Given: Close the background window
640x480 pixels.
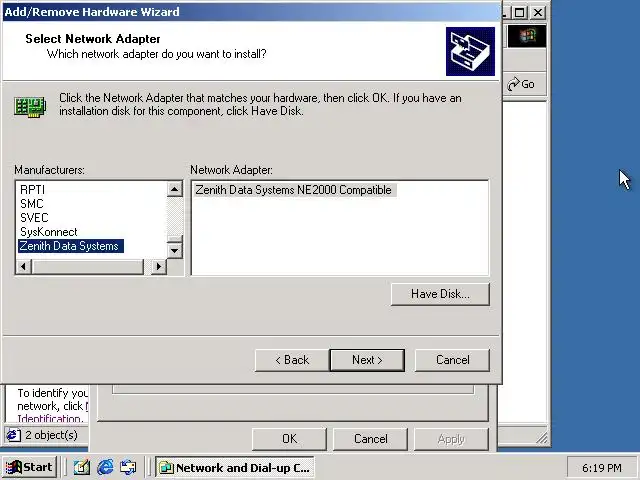Looking at the screenshot, I should 538,13.
